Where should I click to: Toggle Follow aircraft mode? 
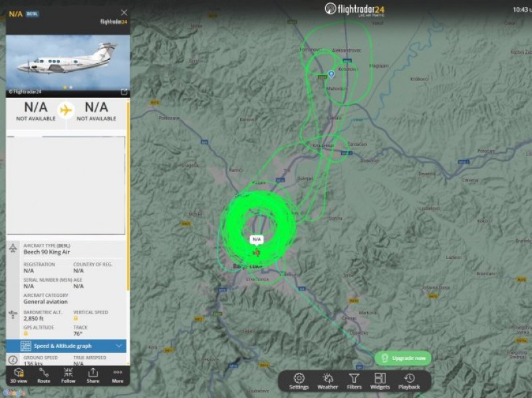[x=68, y=375]
